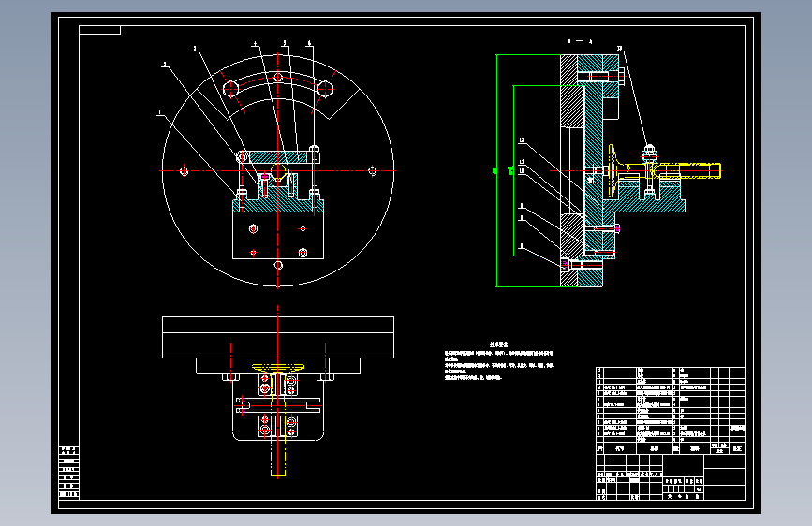Image resolution: width=812 pixels, height=526 pixels.
Task: Click the right bolt hole on the disc centerline
Action: click(373, 171)
